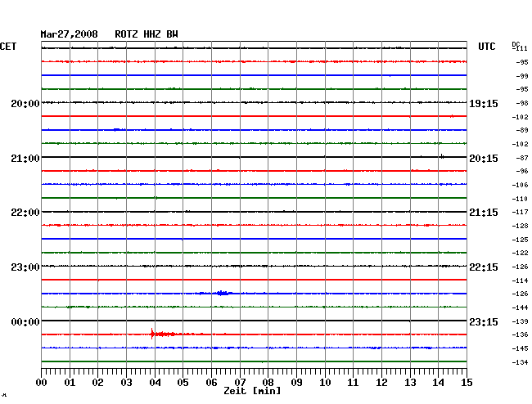Click the date label Mar27,2008
532x404 pixels.
tap(69, 34)
